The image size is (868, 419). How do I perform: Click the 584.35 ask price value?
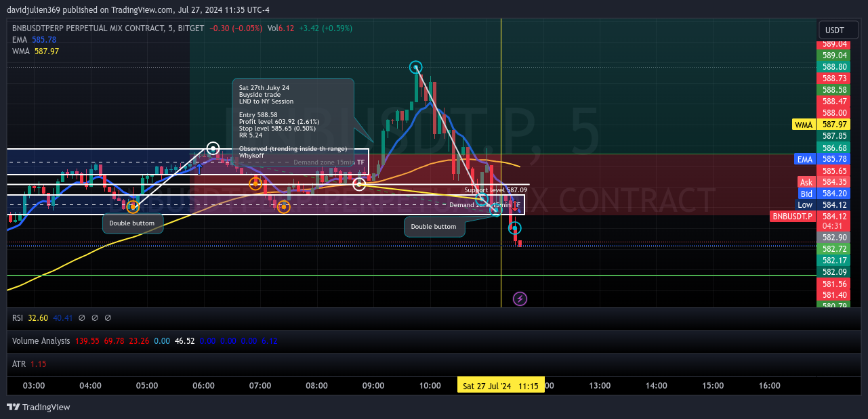(x=834, y=182)
